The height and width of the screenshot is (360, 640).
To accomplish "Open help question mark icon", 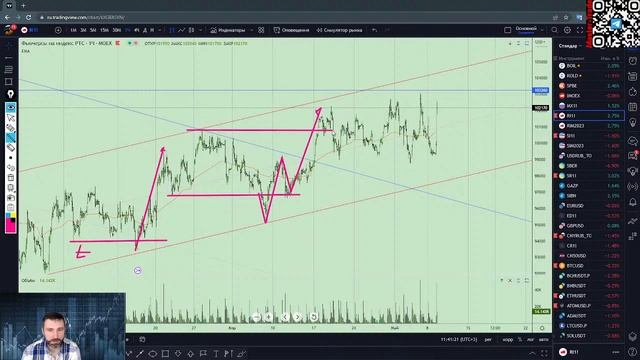I will point(633,352).
